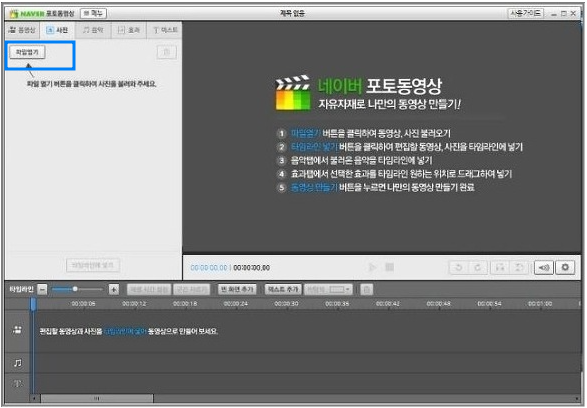Click the video/photo track icon

[17, 330]
